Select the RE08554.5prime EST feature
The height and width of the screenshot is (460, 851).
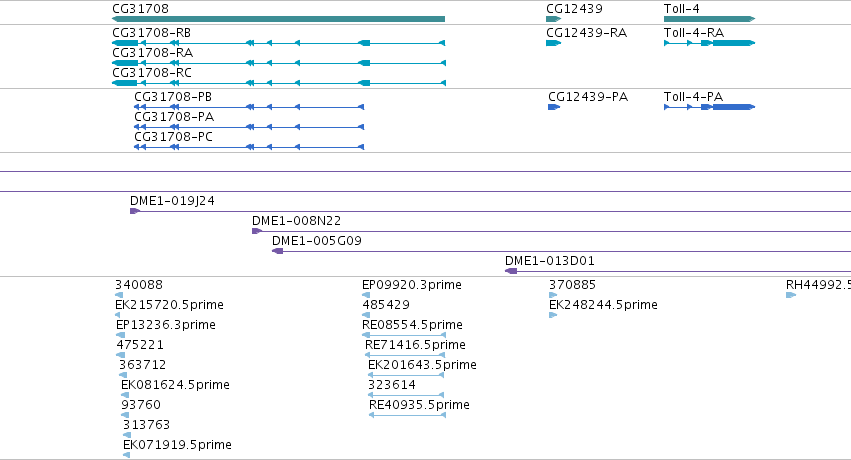(404, 335)
